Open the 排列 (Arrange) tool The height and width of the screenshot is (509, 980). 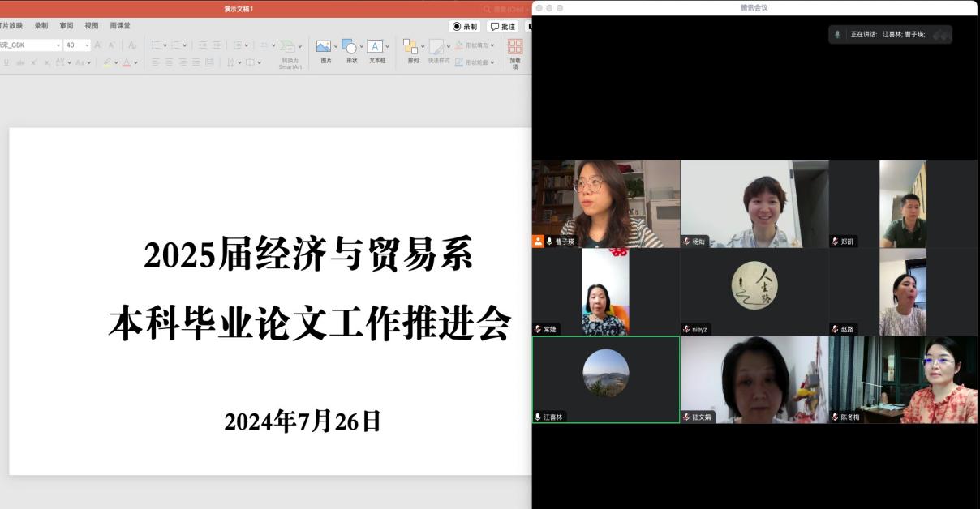pyautogui.click(x=410, y=47)
